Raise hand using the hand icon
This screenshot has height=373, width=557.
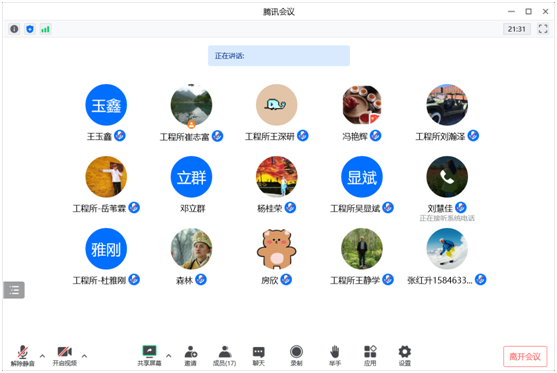335,356
